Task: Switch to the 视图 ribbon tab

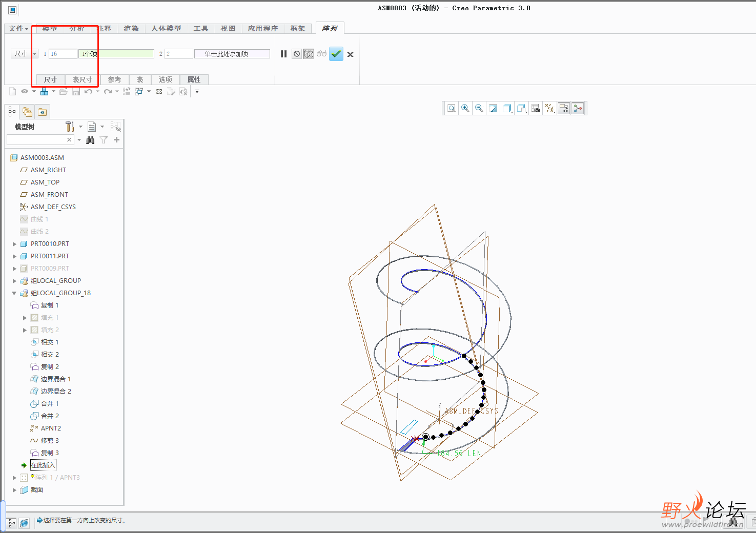Action: point(228,29)
